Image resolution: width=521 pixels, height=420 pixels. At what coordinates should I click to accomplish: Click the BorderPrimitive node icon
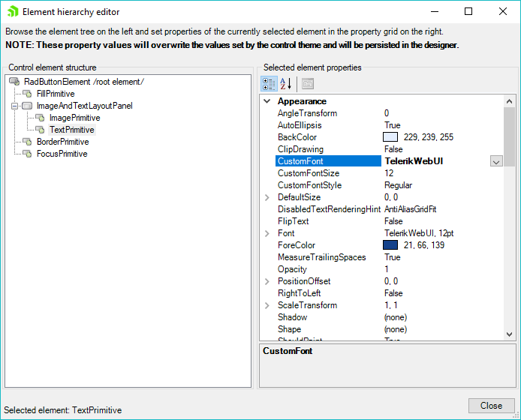pyautogui.click(x=27, y=142)
